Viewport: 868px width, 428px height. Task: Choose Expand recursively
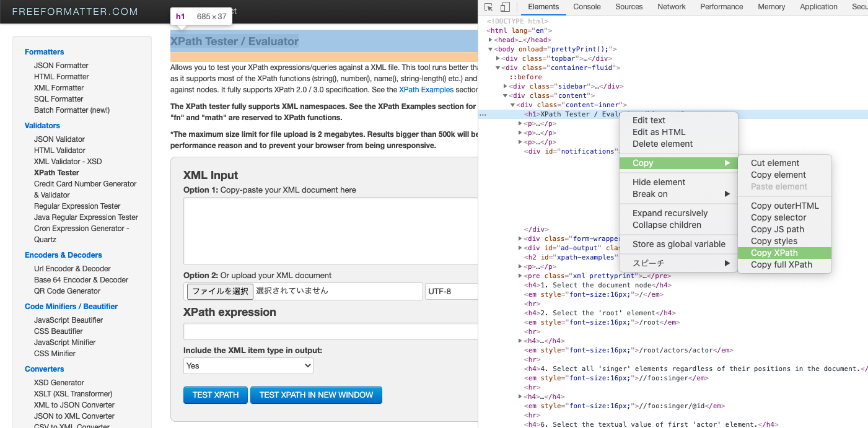point(679,213)
